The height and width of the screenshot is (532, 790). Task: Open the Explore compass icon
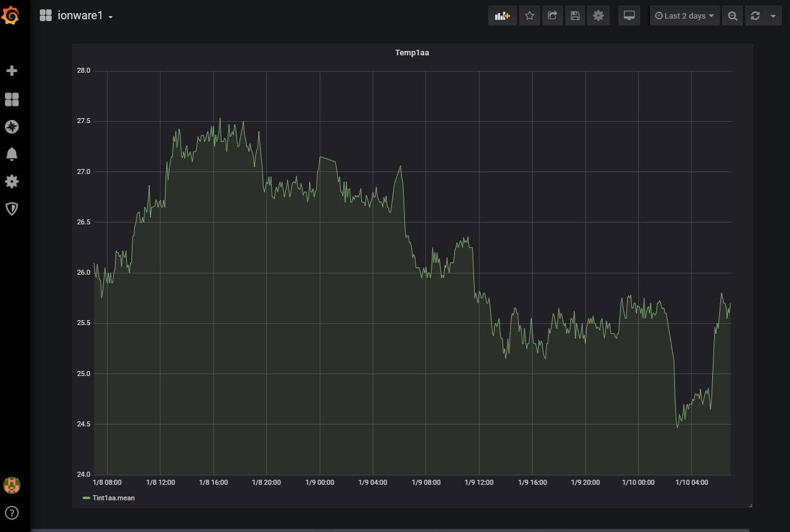12,126
